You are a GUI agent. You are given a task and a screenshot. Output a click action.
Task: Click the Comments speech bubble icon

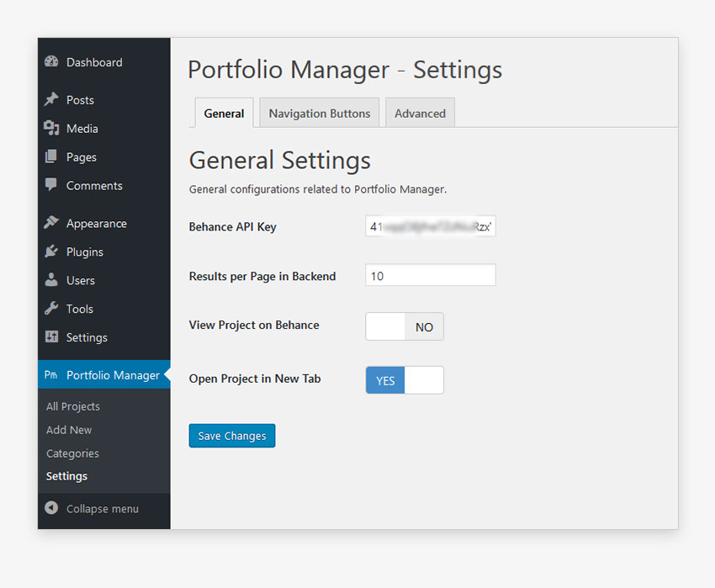pyautogui.click(x=51, y=185)
